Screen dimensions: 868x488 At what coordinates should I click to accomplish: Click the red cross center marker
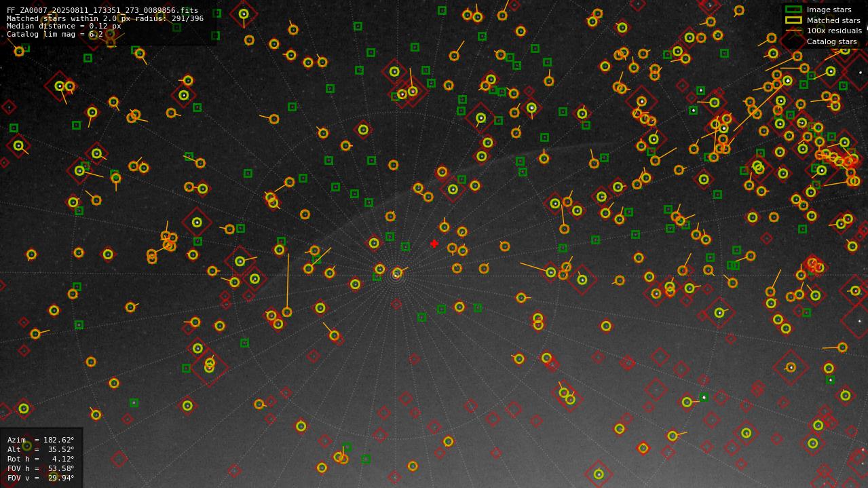pyautogui.click(x=434, y=244)
